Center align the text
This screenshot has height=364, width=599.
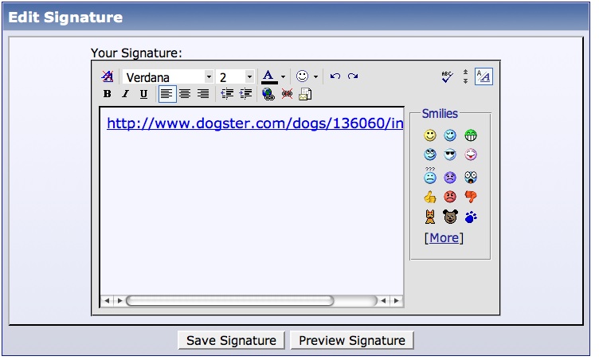point(185,94)
